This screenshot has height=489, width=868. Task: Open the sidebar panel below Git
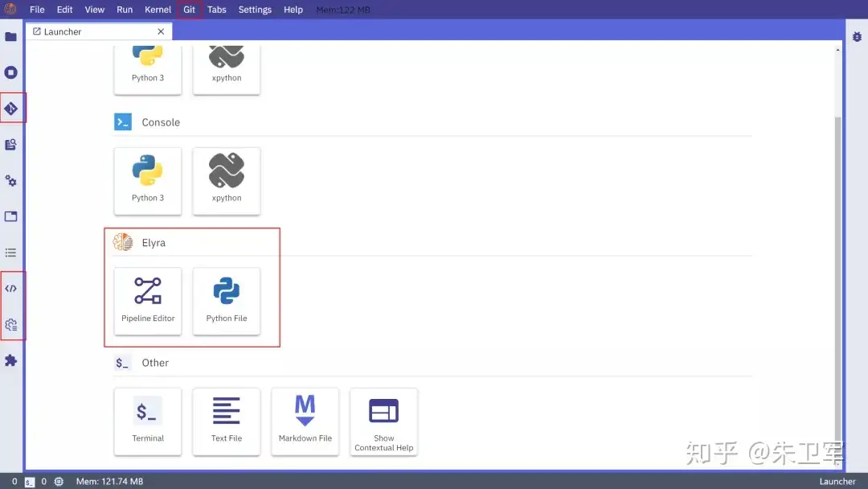point(10,145)
